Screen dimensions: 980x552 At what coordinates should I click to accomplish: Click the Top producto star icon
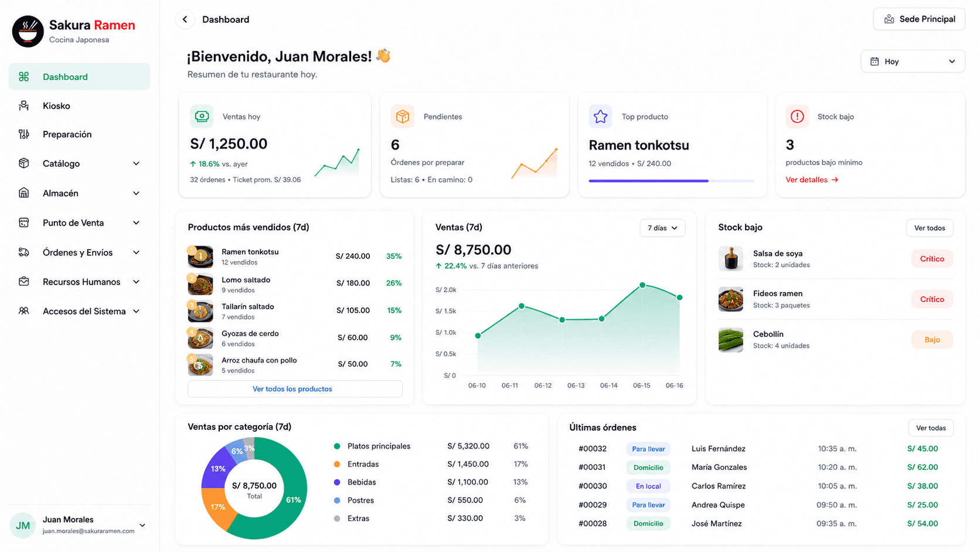click(600, 116)
